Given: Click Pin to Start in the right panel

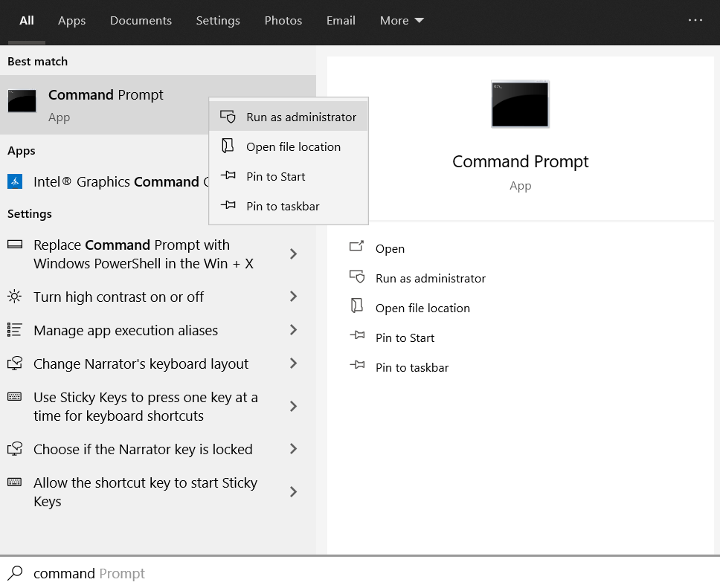Looking at the screenshot, I should pos(405,337).
